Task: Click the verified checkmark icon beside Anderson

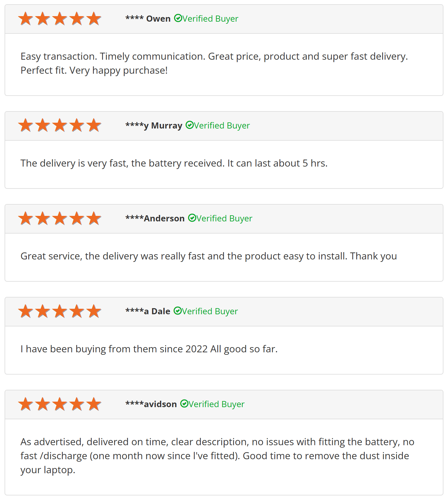Action: point(192,218)
